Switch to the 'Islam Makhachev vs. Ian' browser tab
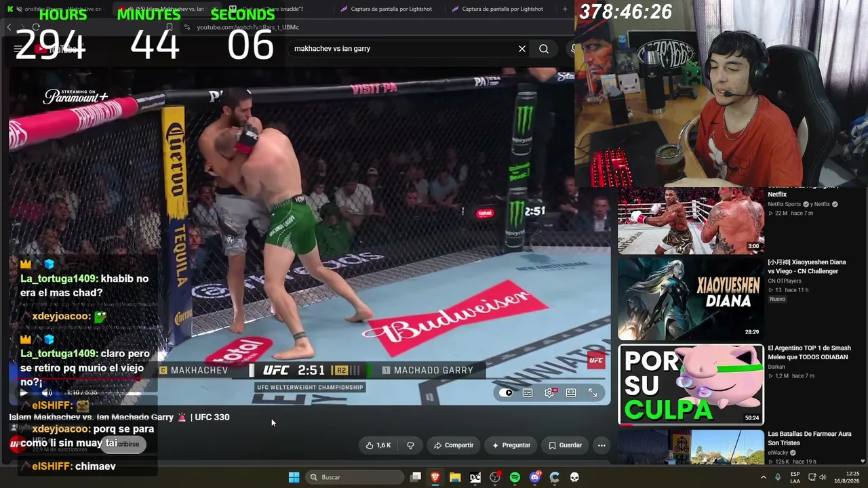The height and width of the screenshot is (488, 868). point(167,9)
